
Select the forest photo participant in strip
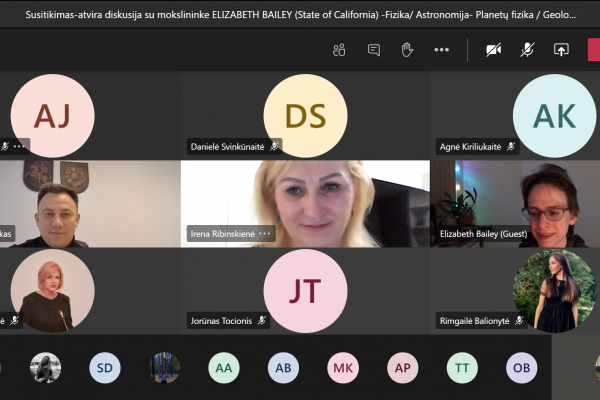coord(165,368)
